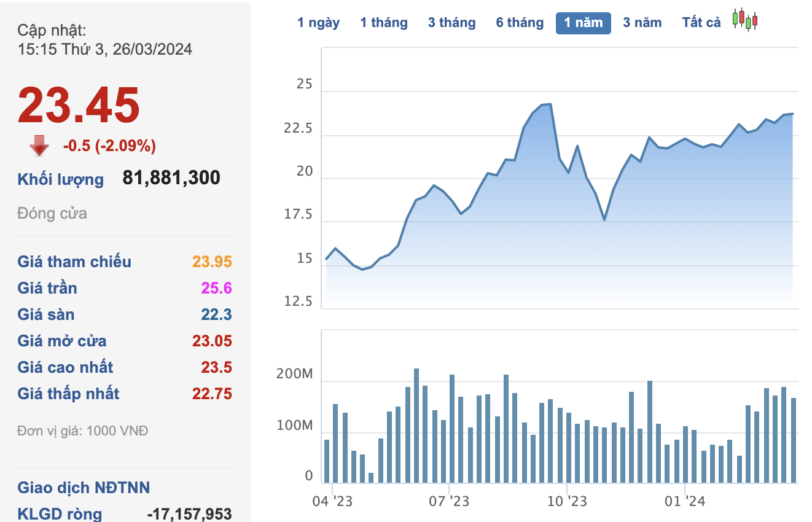Image resolution: width=812 pixels, height=522 pixels.
Task: Switch to '3 tháng' chart range
Action: click(451, 23)
